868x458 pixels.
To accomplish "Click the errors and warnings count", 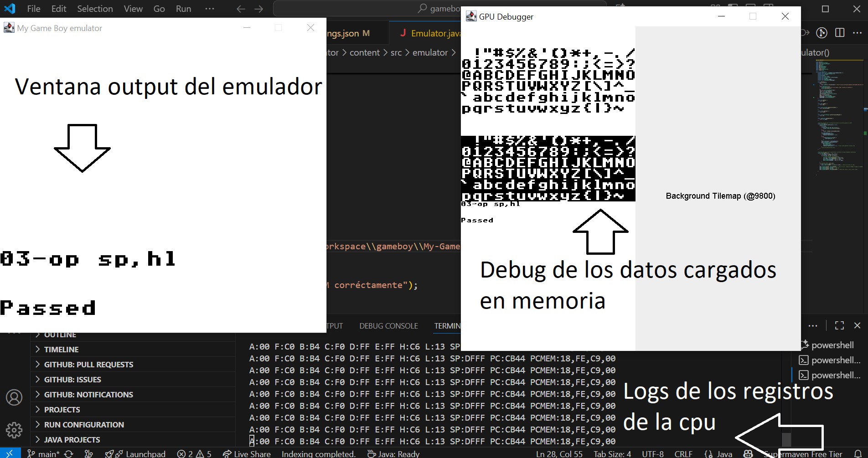I will point(194,453).
